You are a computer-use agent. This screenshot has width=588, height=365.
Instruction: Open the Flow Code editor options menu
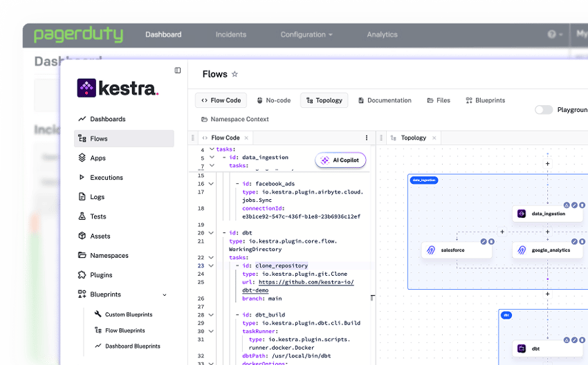367,138
